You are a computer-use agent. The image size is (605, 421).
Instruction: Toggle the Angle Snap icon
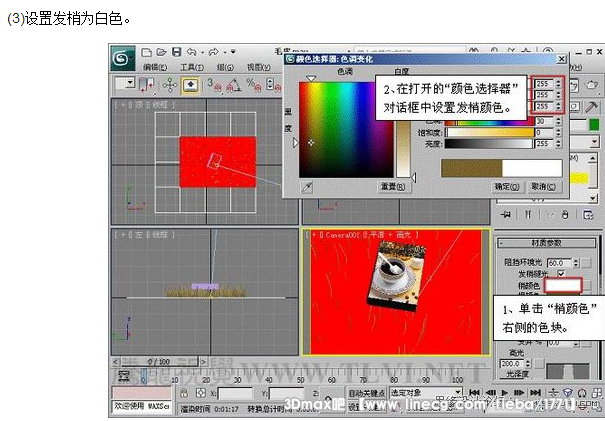point(234,85)
